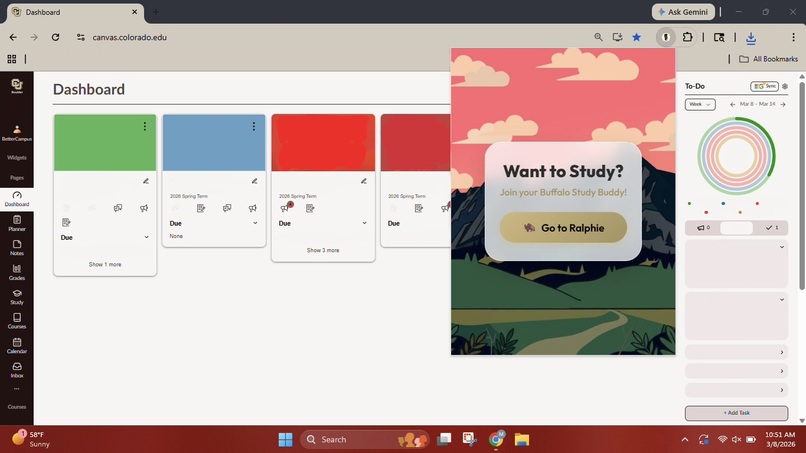Viewport: 806px width, 453px height.
Task: Open Planner from the sidebar
Action: coord(17,224)
